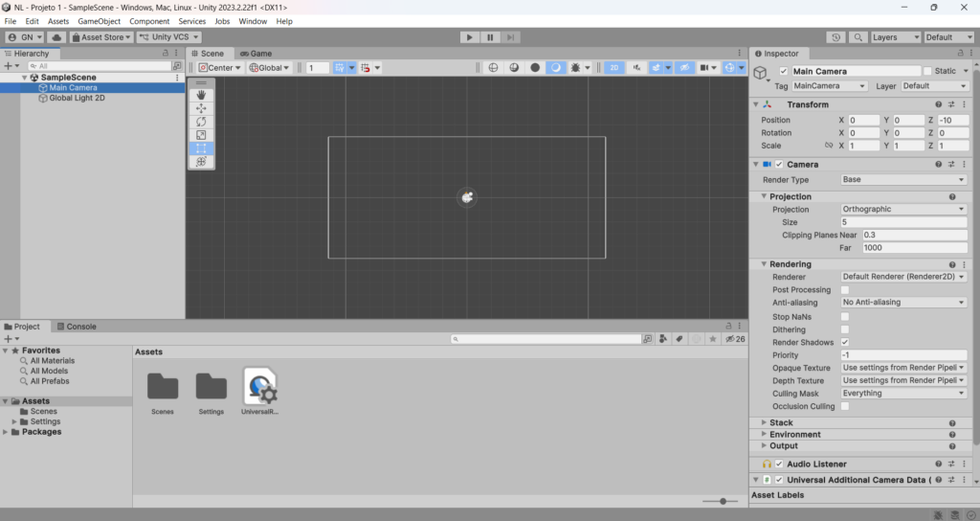This screenshot has width=980, height=521.
Task: Open the Transform component presets icon
Action: (x=951, y=104)
